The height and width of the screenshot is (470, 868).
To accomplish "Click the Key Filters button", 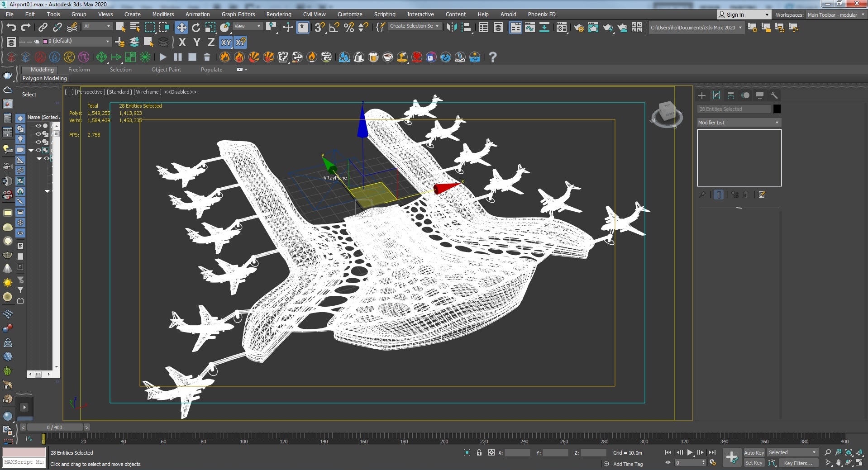I will (798, 463).
